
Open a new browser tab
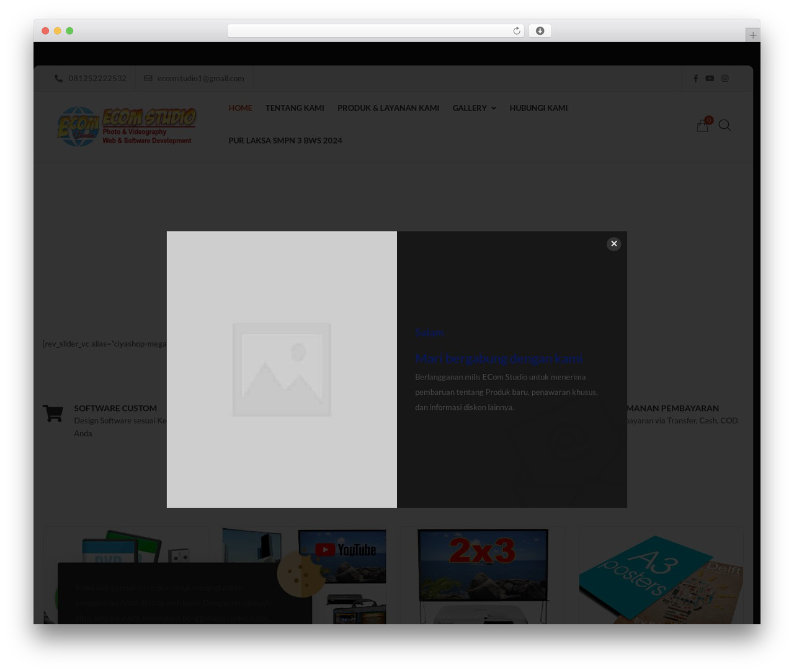752,35
